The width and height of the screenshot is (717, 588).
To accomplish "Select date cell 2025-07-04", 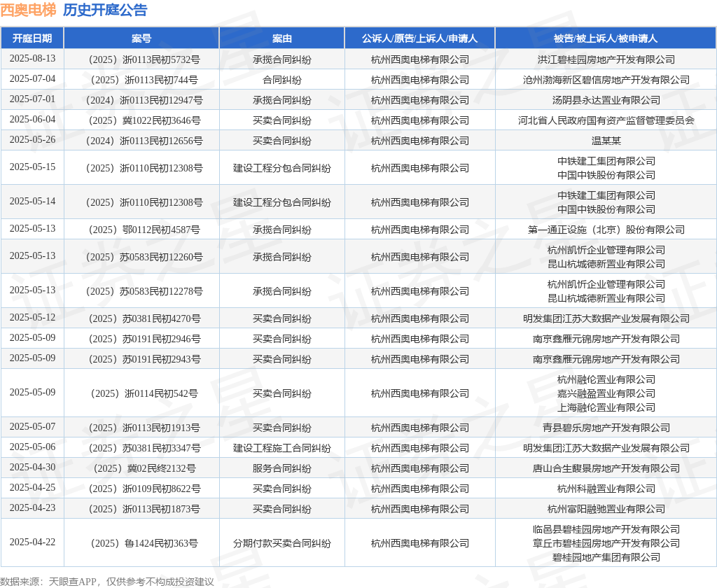I will coord(32,78).
